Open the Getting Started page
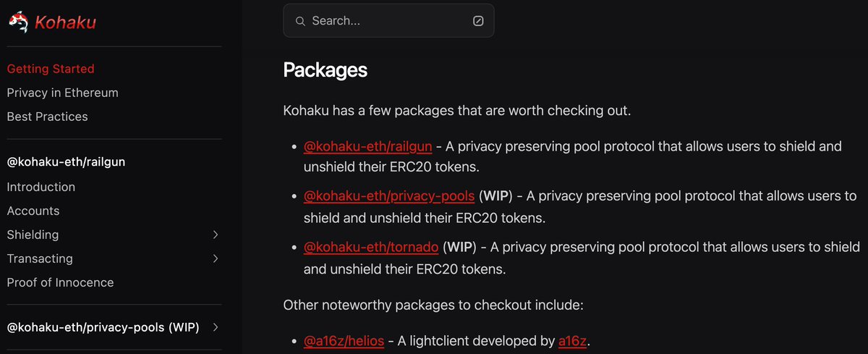Viewport: 868px width, 354px height. point(51,69)
